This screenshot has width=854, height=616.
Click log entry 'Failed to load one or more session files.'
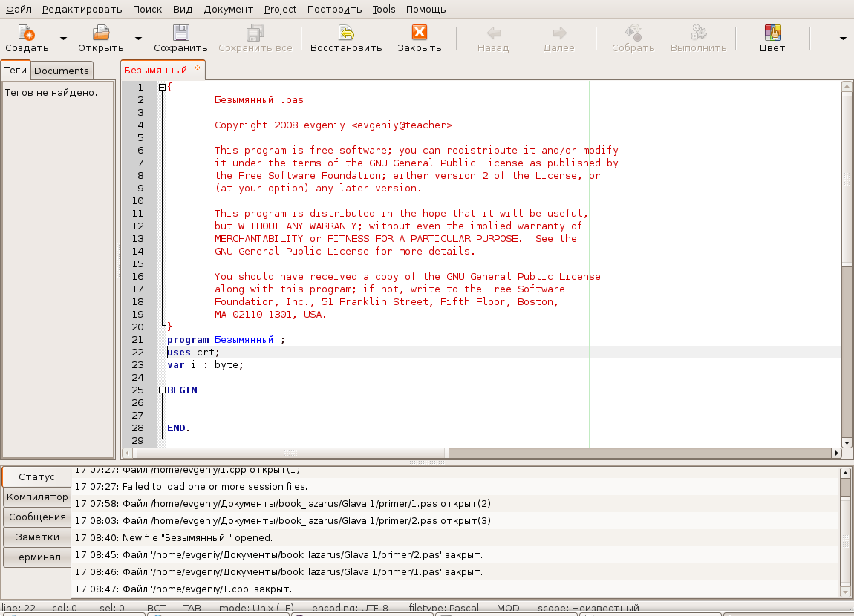tap(215, 486)
